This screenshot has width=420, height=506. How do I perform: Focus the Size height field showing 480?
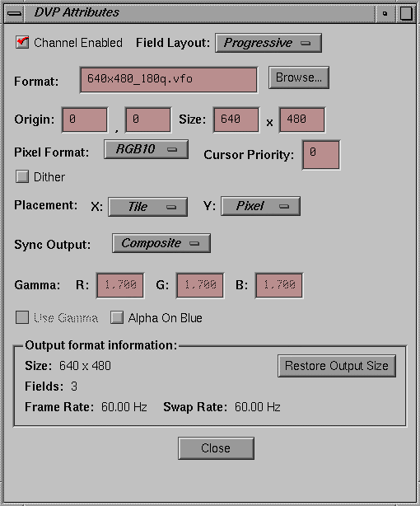tap(302, 120)
